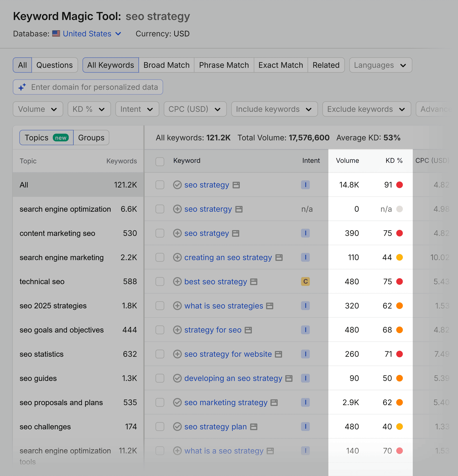Click the add icon beside 'seo stratgey'
458x476 pixels.
pos(177,233)
